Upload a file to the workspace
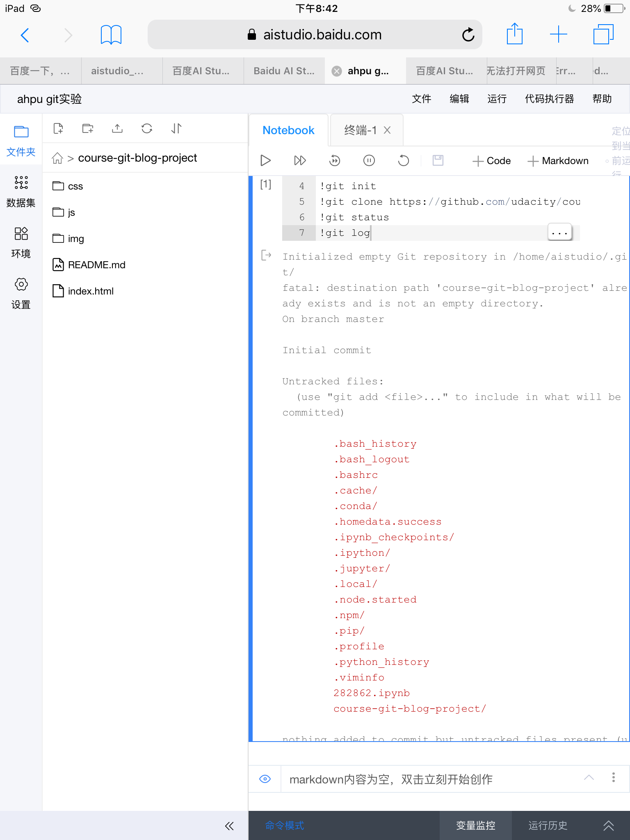Image resolution: width=630 pixels, height=840 pixels. (x=117, y=128)
